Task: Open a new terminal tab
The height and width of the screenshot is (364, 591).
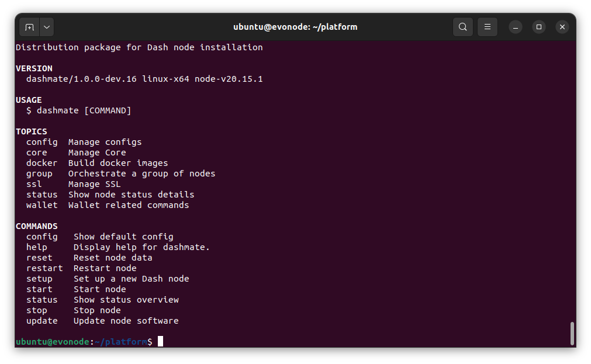Action: click(x=29, y=27)
